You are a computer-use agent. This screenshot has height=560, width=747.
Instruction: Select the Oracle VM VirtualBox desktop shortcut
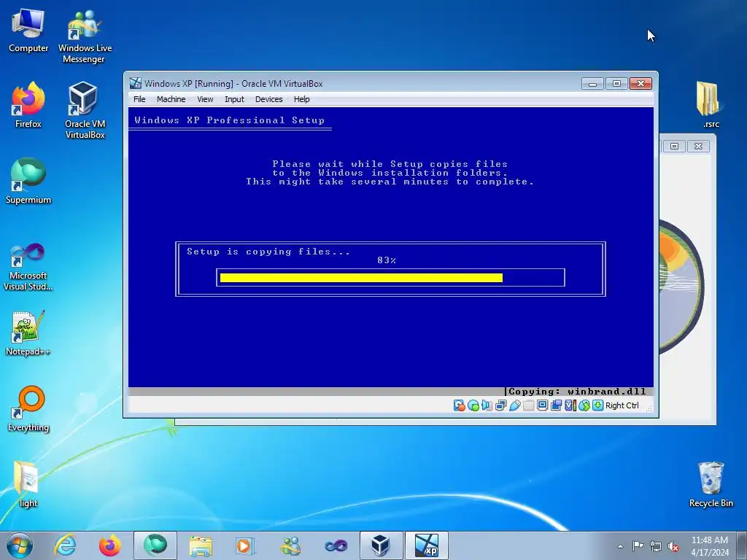pos(85,111)
